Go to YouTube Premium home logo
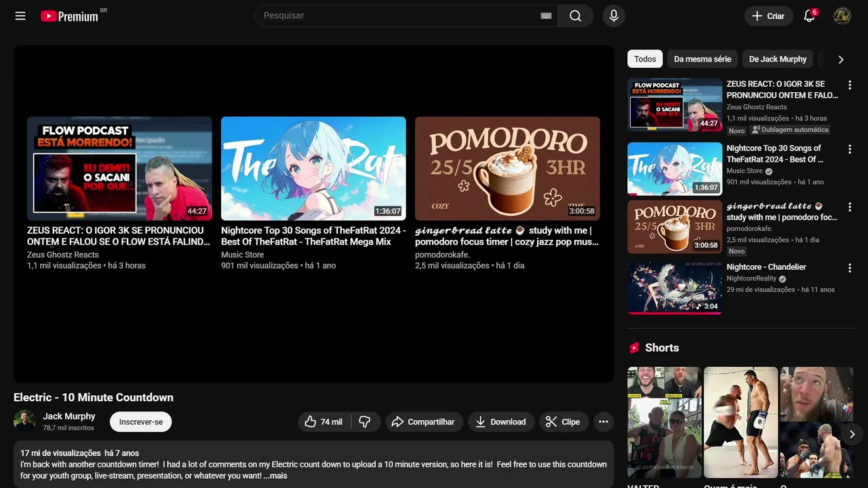The height and width of the screenshot is (488, 868). tap(69, 16)
